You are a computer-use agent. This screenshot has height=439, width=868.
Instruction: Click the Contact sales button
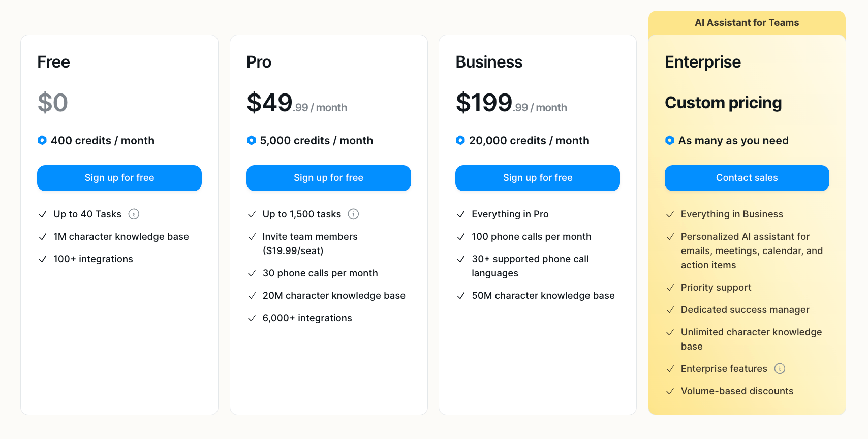point(747,178)
